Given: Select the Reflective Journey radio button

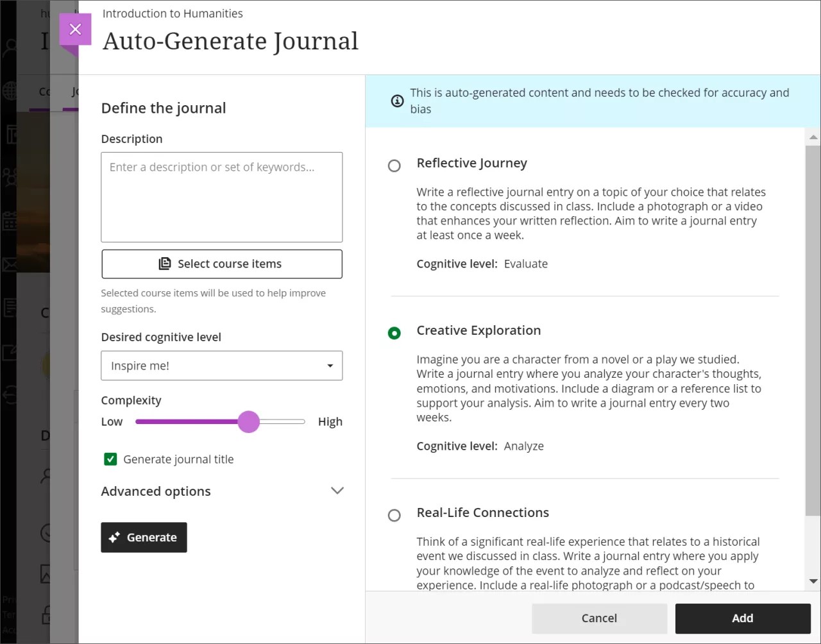Looking at the screenshot, I should [x=394, y=165].
